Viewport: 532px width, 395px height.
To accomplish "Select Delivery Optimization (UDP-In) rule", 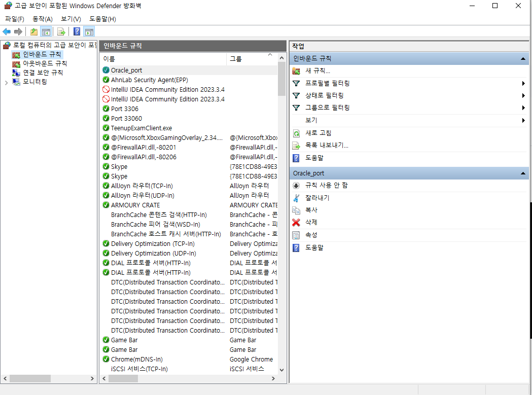I will pos(153,254).
